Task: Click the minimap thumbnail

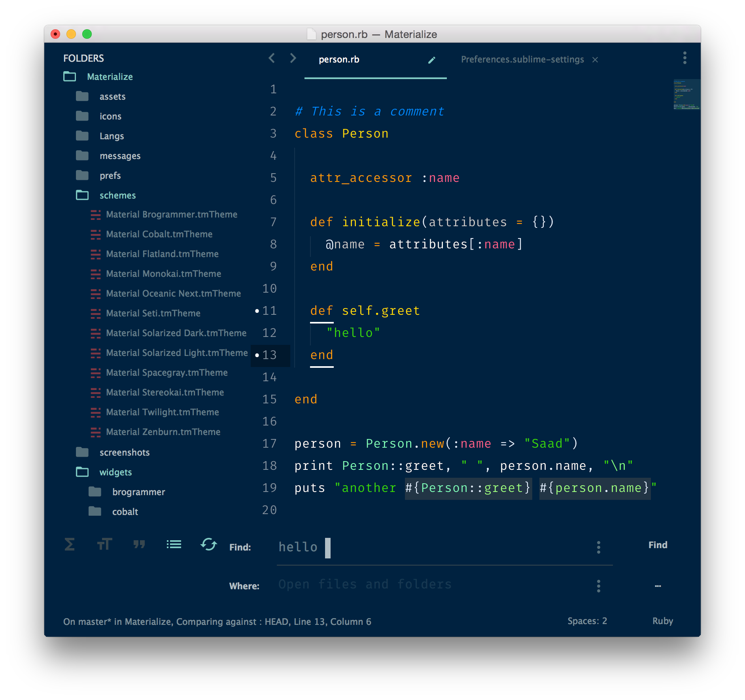Action: [686, 94]
